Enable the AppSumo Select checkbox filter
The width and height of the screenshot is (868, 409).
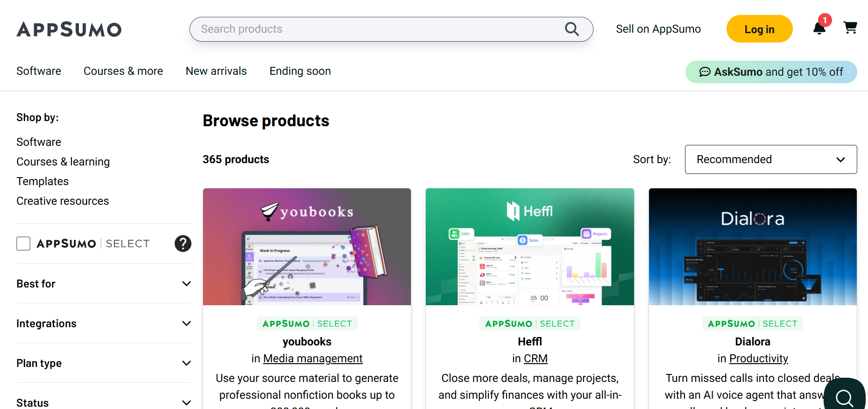point(23,244)
